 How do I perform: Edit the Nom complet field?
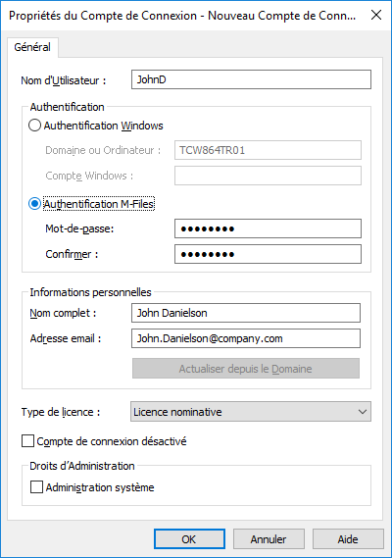[246, 313]
